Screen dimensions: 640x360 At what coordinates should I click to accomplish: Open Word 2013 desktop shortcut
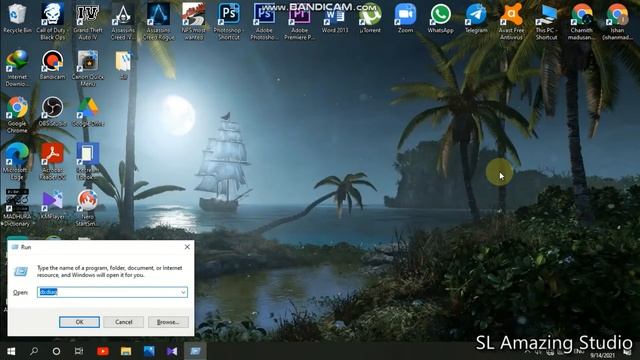(x=335, y=18)
